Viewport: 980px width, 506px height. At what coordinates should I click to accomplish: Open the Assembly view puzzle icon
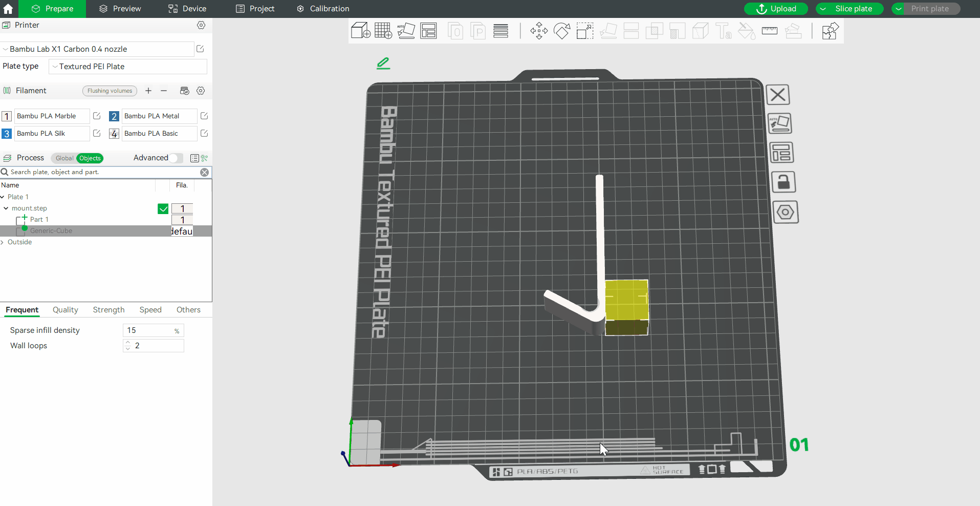tap(830, 31)
